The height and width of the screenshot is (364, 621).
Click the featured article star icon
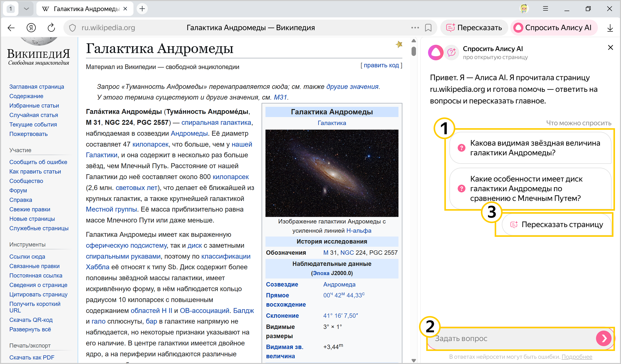pyautogui.click(x=399, y=45)
